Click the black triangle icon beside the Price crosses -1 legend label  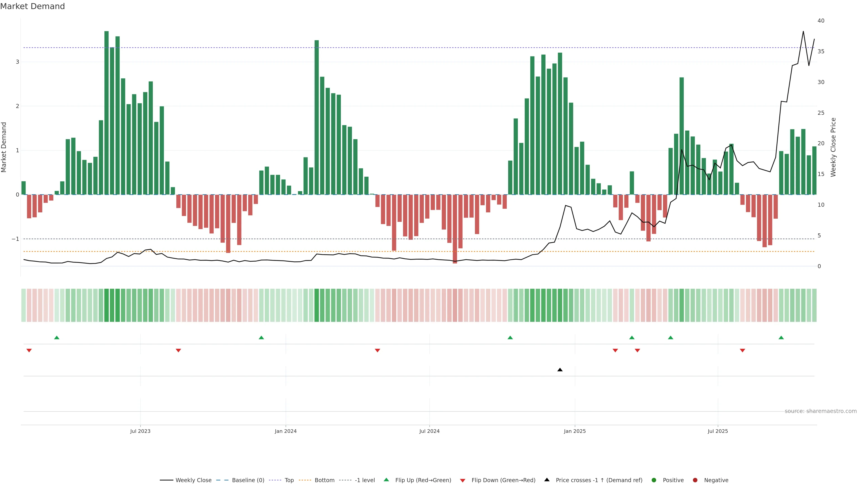(547, 480)
